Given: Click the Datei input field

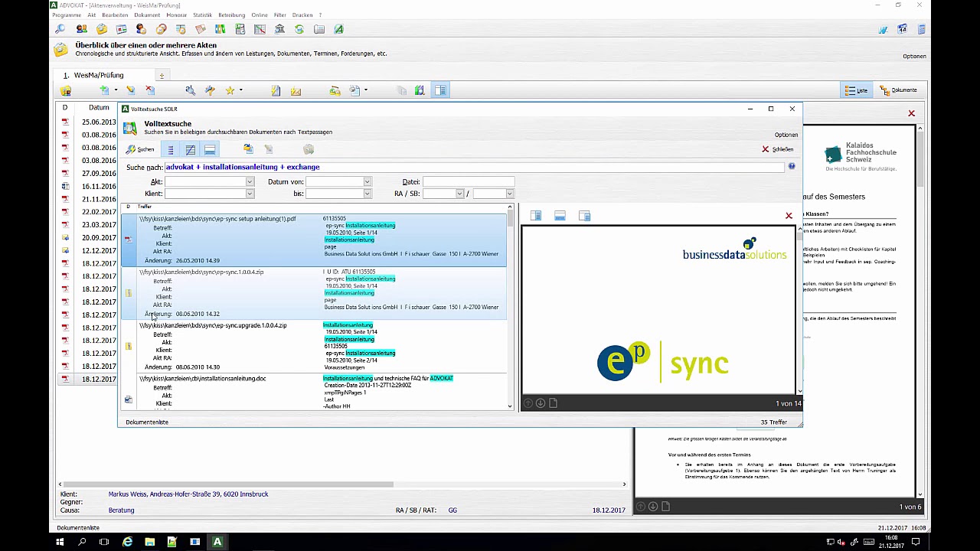Looking at the screenshot, I should pyautogui.click(x=469, y=182).
